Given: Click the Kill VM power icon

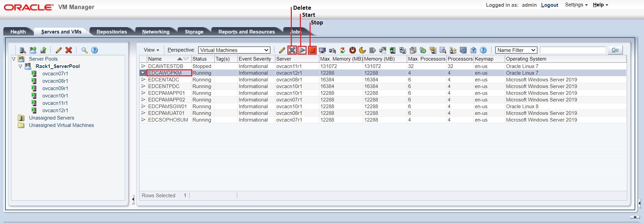Looking at the screenshot, I should 353,50.
